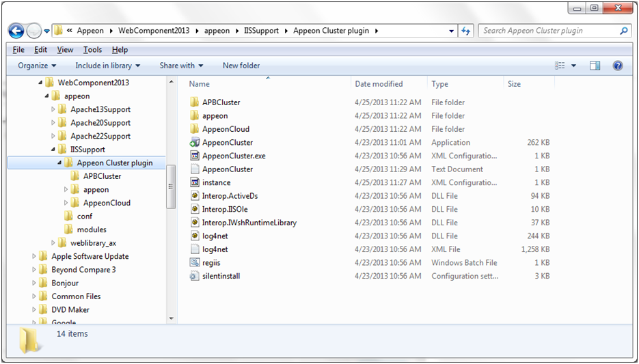Screen dimensions: 639x364
Task: Toggle the preview pane icon
Action: (595, 66)
